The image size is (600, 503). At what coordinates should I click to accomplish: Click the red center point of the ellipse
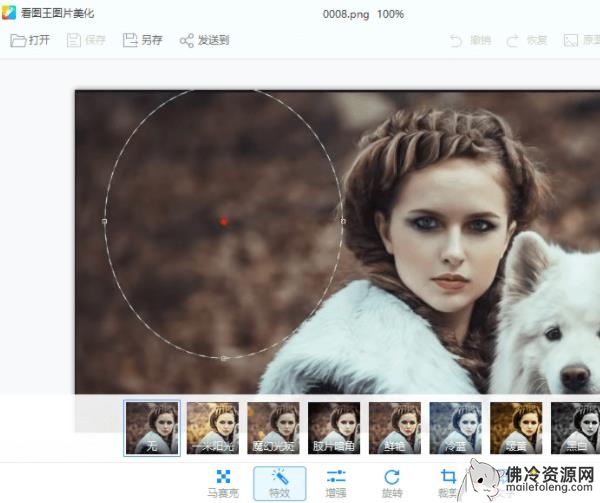[224, 221]
